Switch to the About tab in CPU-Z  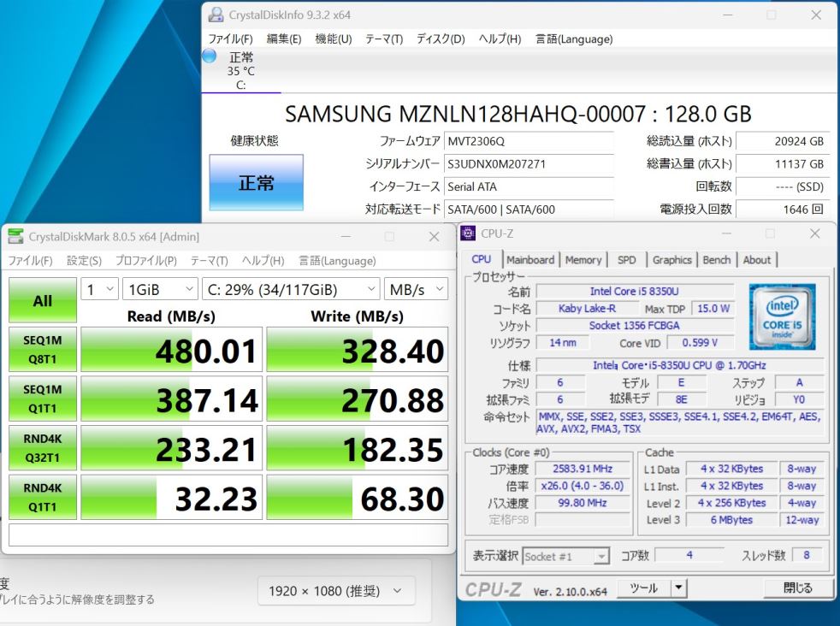(x=756, y=260)
